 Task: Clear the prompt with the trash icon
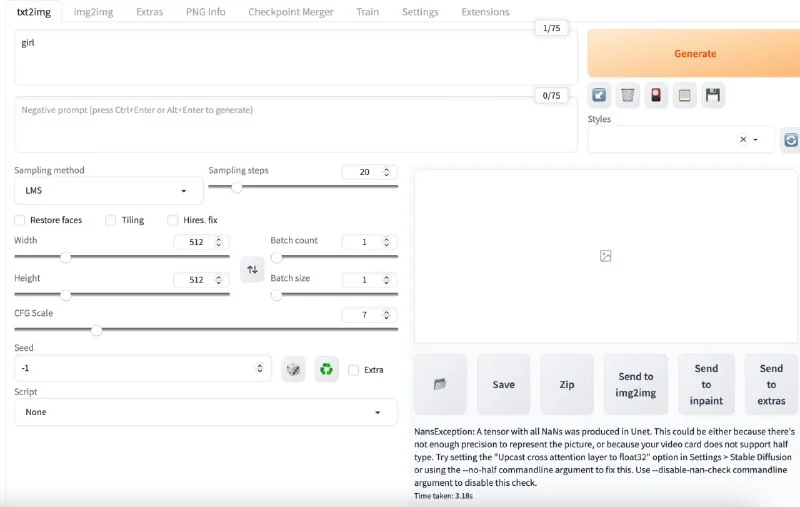coord(627,96)
